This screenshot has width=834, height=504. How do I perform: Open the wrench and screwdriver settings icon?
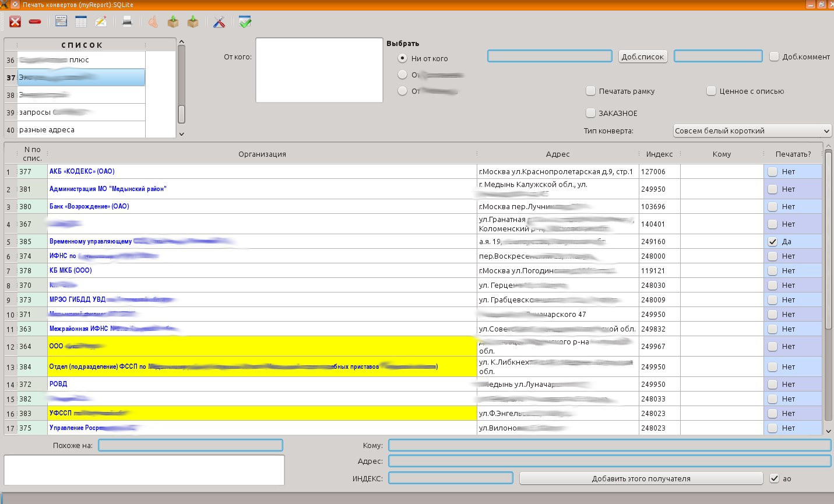tap(219, 22)
